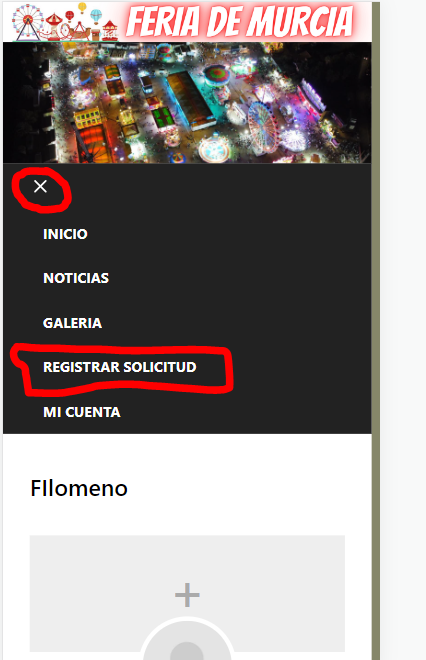The image size is (426, 660).
Task: Open the MI CUENTA menu entry
Action: pos(82,412)
